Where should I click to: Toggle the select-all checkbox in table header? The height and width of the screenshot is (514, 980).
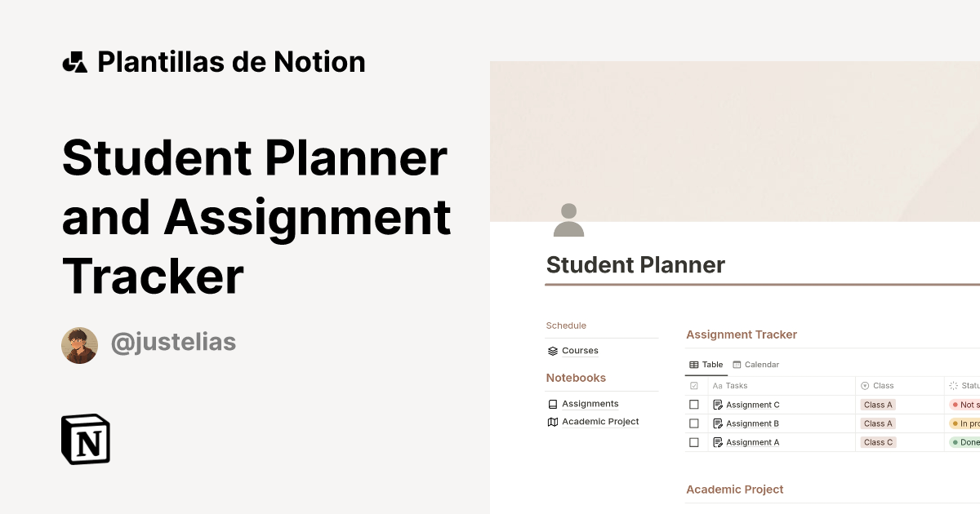(x=694, y=385)
